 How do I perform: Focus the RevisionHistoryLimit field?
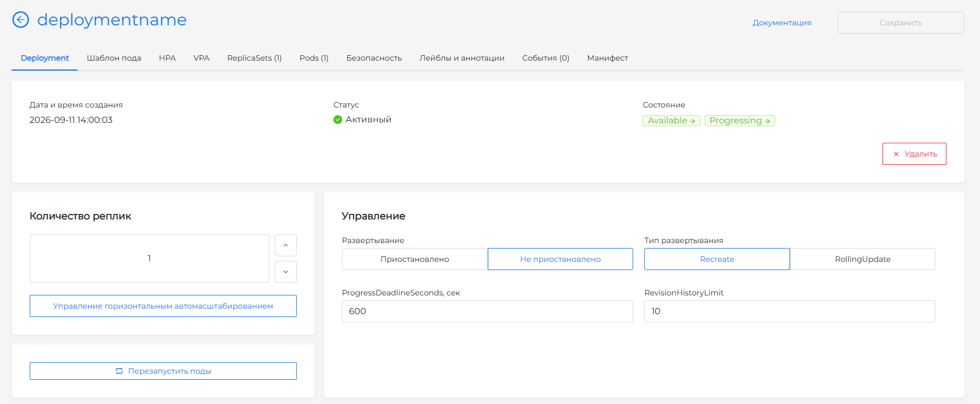790,311
